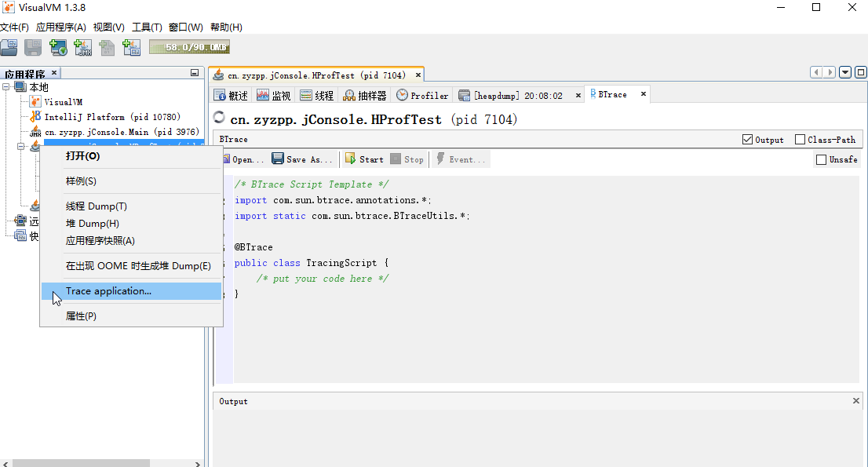This screenshot has width=868, height=467.
Task: Open the tab list dropdown near the tab bar
Action: point(845,71)
